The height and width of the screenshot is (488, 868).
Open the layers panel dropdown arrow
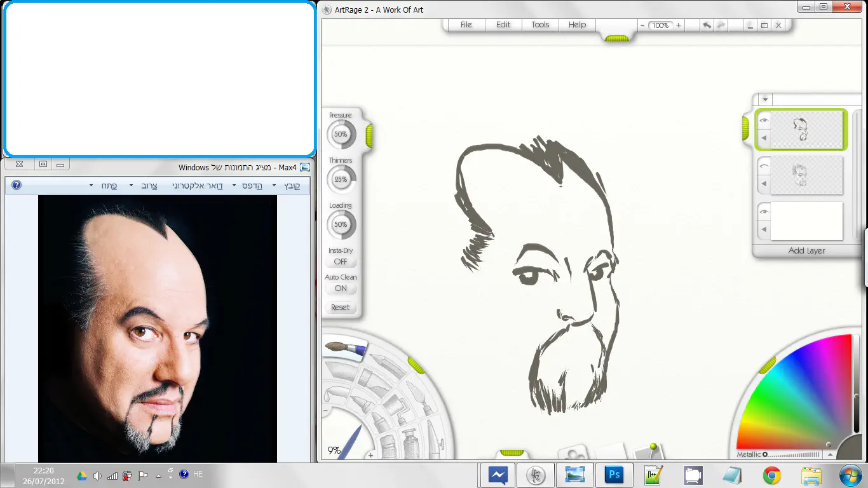point(765,100)
